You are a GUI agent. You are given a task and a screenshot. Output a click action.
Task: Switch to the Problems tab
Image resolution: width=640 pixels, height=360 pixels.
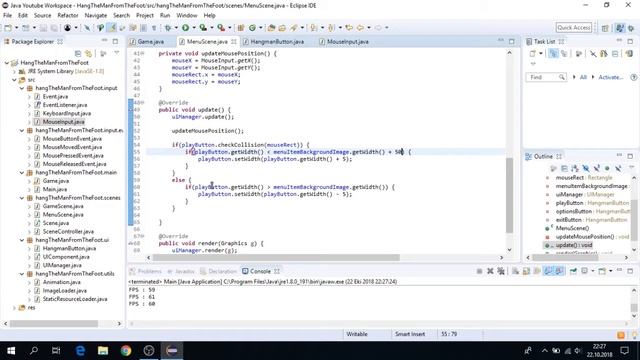[149, 271]
